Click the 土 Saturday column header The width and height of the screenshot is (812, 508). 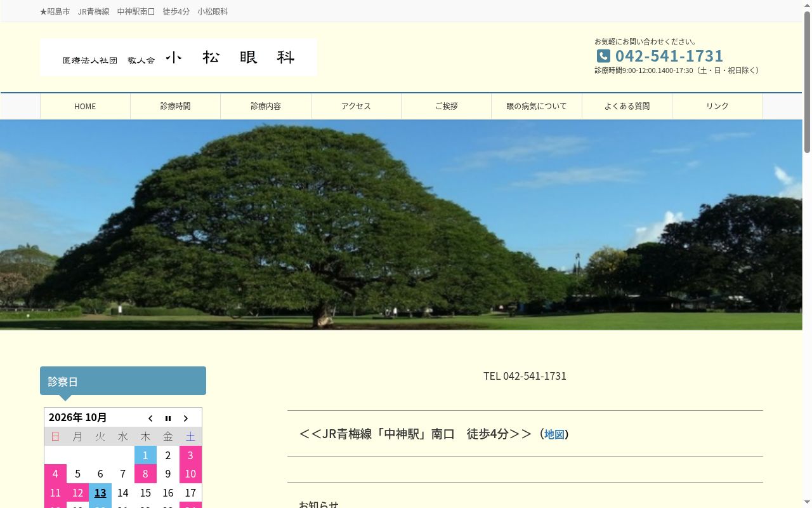(190, 436)
